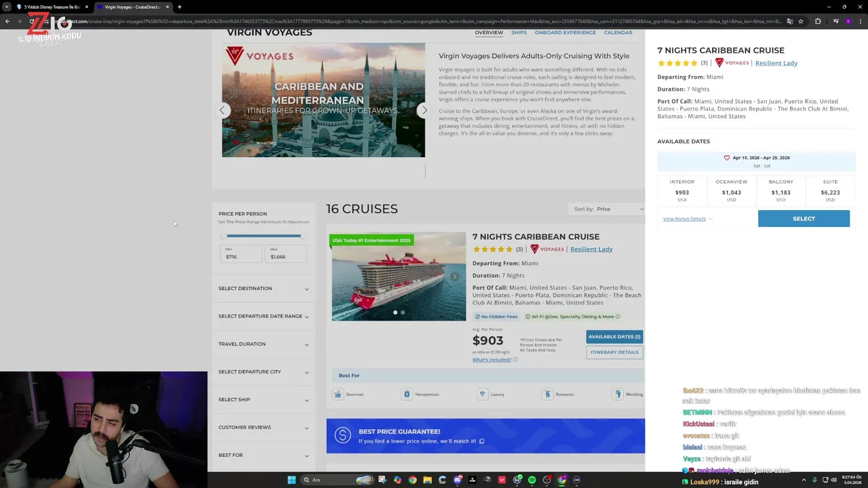Image resolution: width=868 pixels, height=488 pixels.
Task: Click the Honeymoon best-for icon
Action: click(x=407, y=394)
